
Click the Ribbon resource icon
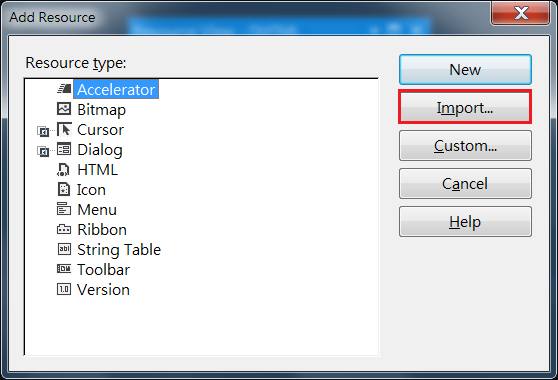[x=64, y=229]
